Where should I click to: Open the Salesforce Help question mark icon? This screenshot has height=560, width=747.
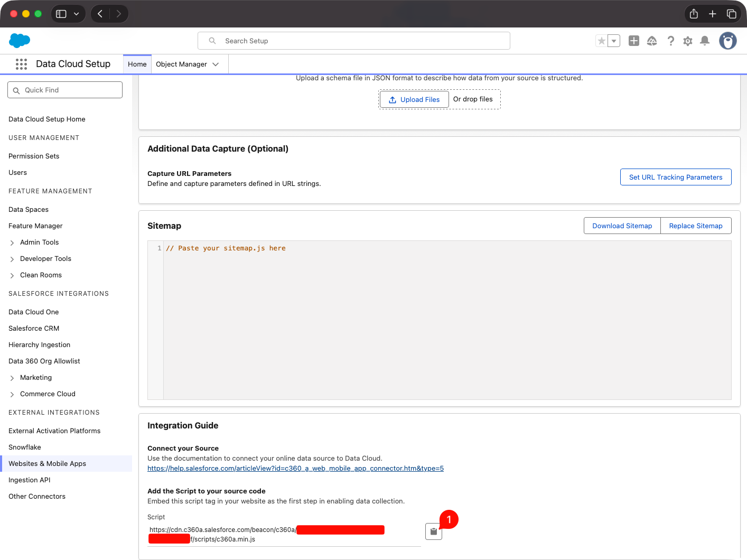(670, 41)
